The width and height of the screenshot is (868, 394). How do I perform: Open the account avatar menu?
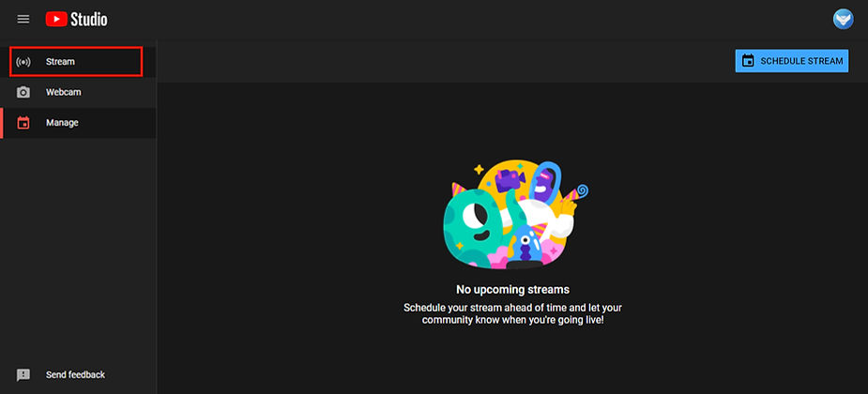(843, 20)
